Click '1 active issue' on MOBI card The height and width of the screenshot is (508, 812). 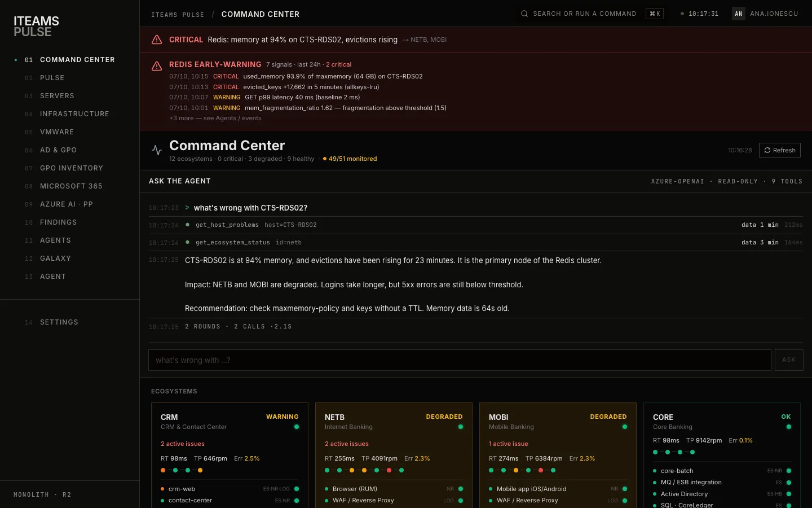509,444
